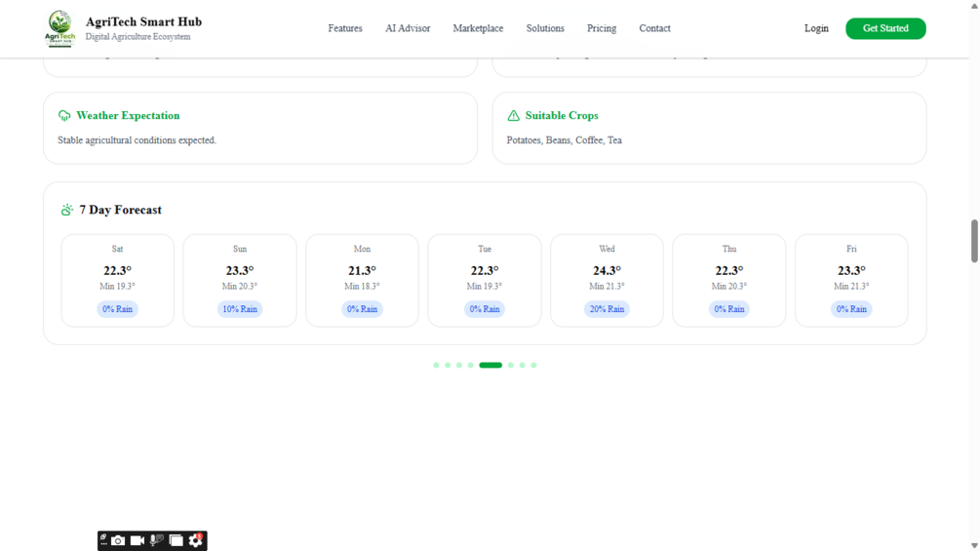Select the last carousel dot
The image size is (980, 551).
pyautogui.click(x=533, y=365)
